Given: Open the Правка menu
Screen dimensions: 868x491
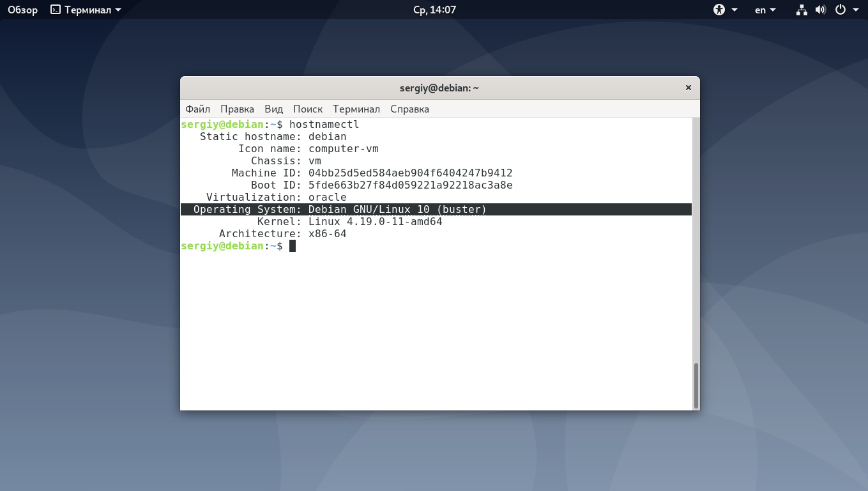Looking at the screenshot, I should click(237, 109).
